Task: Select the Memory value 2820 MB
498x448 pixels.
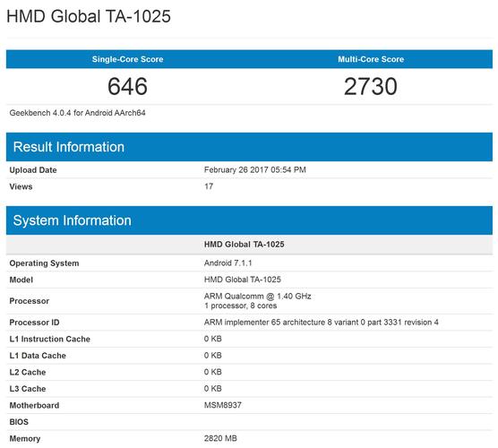Action: 220,438
